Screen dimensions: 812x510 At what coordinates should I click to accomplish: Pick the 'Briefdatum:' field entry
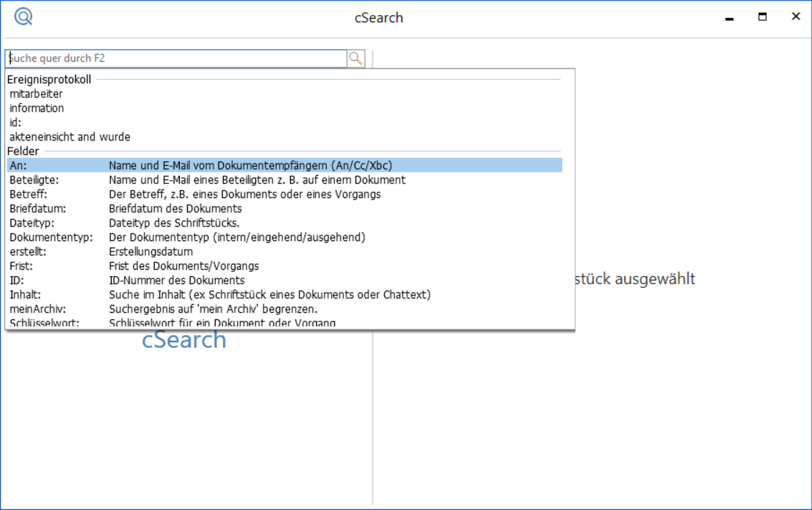285,208
